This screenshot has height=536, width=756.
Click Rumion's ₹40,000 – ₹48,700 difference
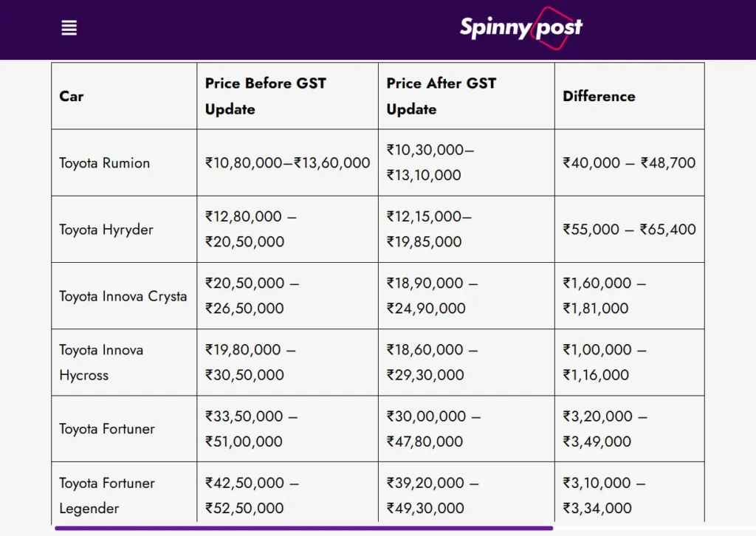point(629,163)
